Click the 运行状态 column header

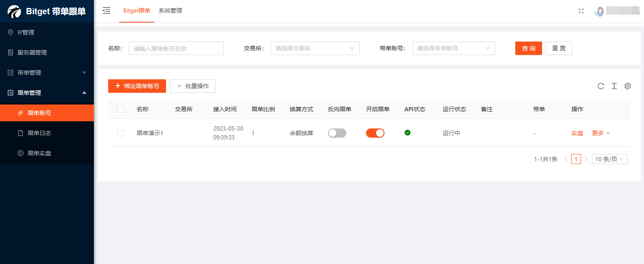454,109
